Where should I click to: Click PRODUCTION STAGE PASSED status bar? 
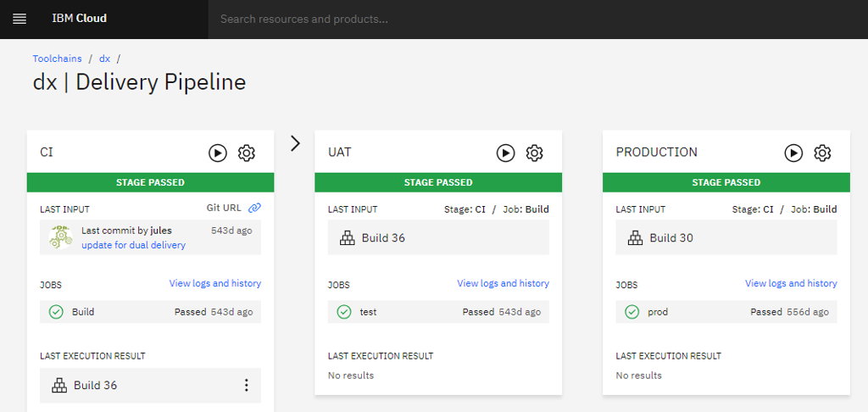click(726, 183)
